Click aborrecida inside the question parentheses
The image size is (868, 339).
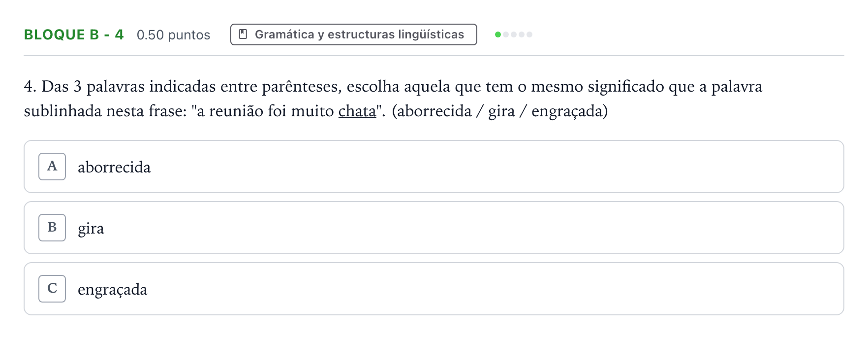coord(434,111)
